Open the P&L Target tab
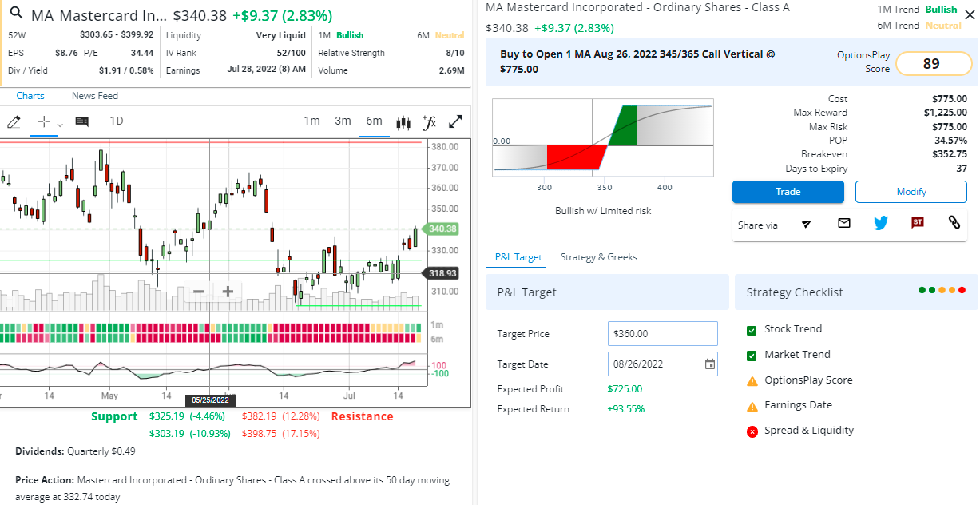 point(518,257)
